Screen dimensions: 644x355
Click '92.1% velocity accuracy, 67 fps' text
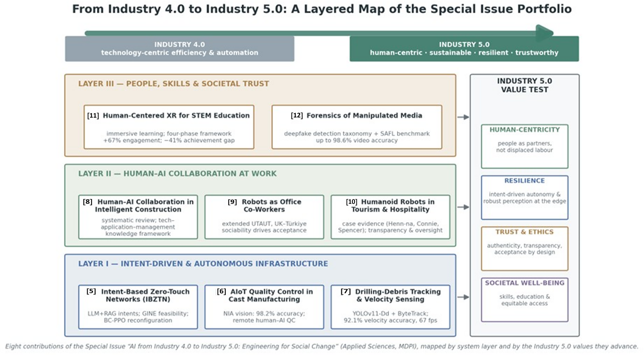390,320
